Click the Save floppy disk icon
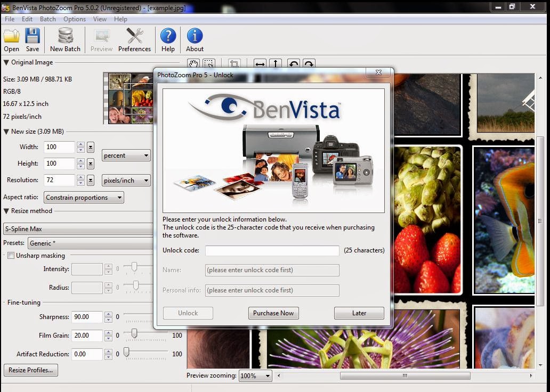The height and width of the screenshot is (392, 550). click(33, 40)
